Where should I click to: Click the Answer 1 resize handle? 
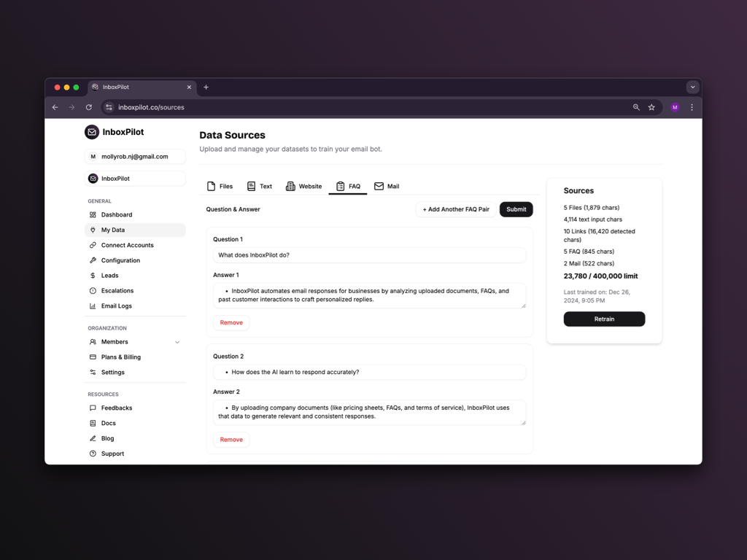[524, 306]
